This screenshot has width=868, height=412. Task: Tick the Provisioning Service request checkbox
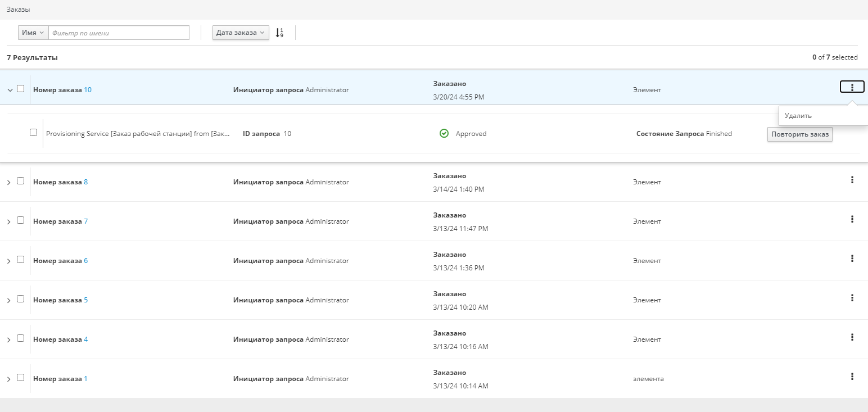[33, 133]
